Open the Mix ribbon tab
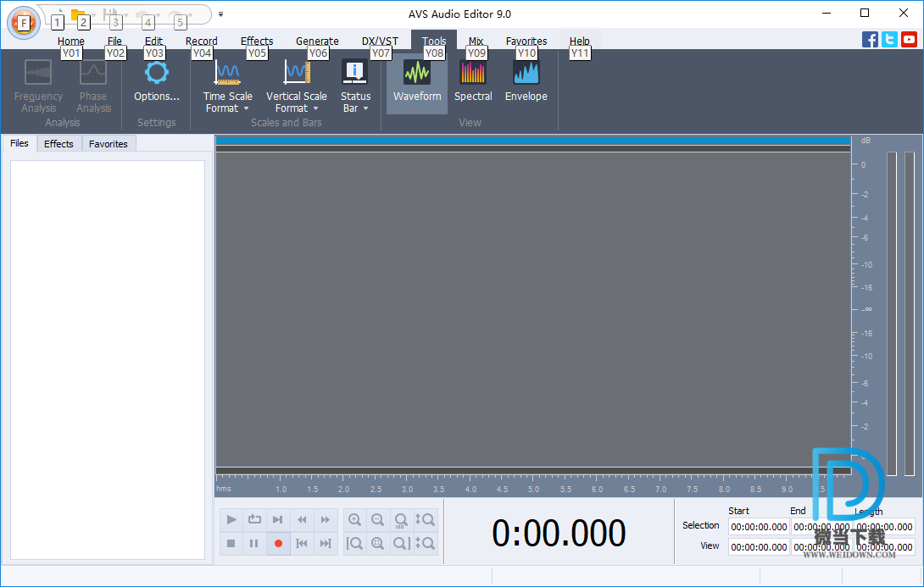Image resolution: width=924 pixels, height=587 pixels. [476, 41]
